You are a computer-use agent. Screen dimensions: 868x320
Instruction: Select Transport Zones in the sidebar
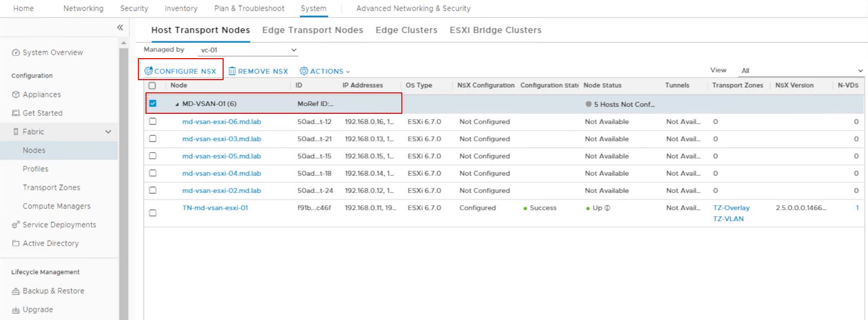coord(52,188)
